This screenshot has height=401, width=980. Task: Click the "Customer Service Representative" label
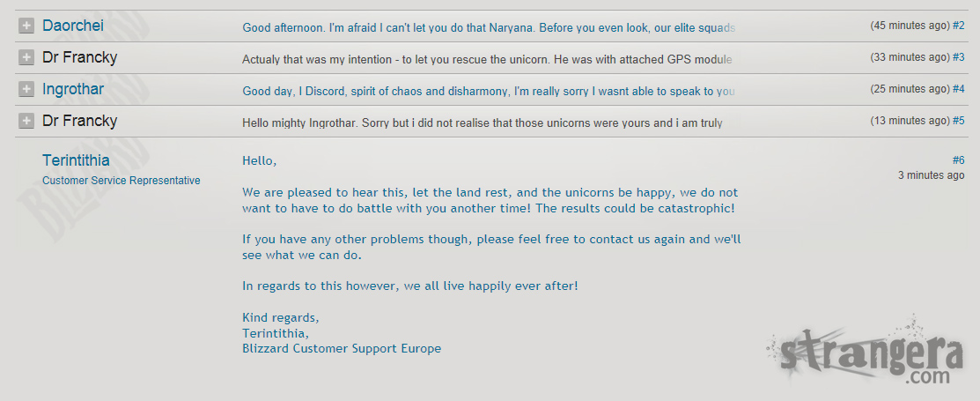pyautogui.click(x=122, y=181)
